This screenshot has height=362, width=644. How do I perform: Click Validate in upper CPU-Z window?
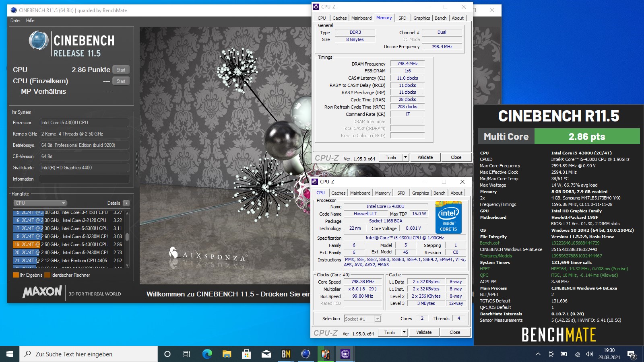[425, 158]
